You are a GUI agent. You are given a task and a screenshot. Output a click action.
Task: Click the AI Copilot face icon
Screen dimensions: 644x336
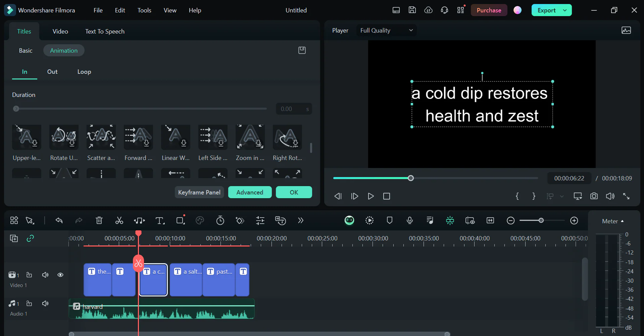tap(349, 220)
